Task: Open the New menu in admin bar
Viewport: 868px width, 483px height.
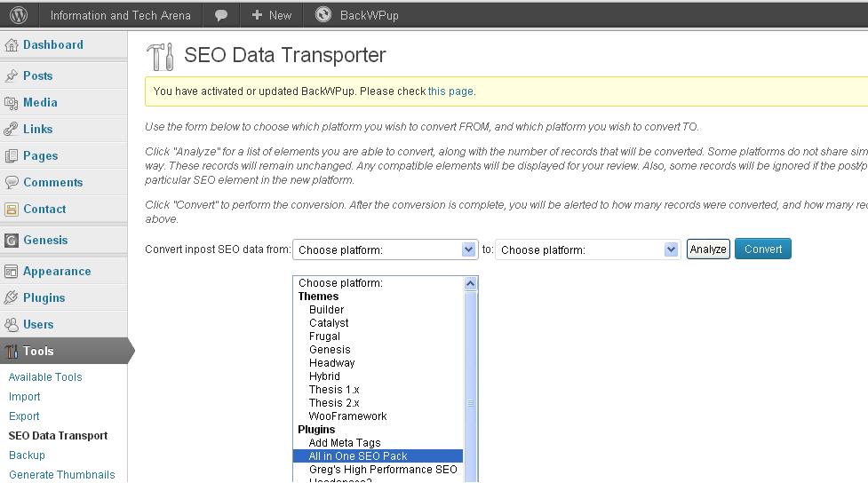Action: tap(271, 15)
